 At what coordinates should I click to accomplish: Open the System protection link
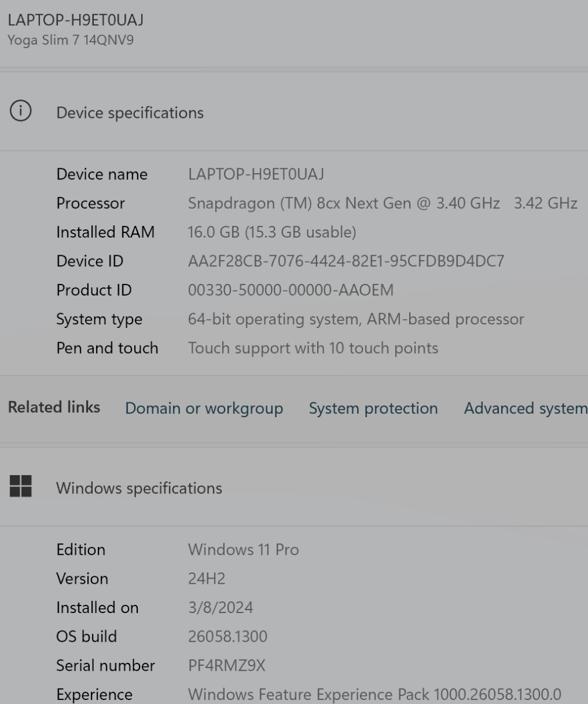tap(373, 408)
